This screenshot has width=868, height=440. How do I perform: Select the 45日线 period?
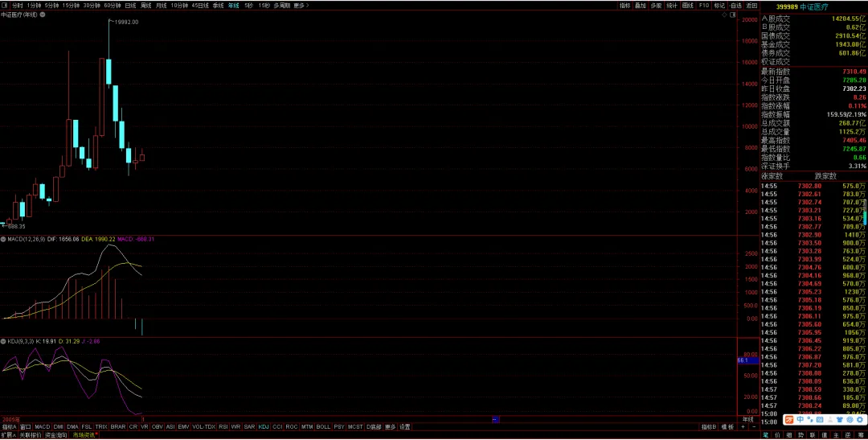click(x=200, y=5)
